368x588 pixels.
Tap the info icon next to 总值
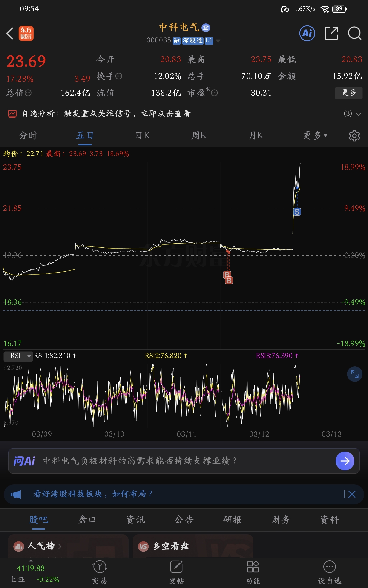(28, 93)
